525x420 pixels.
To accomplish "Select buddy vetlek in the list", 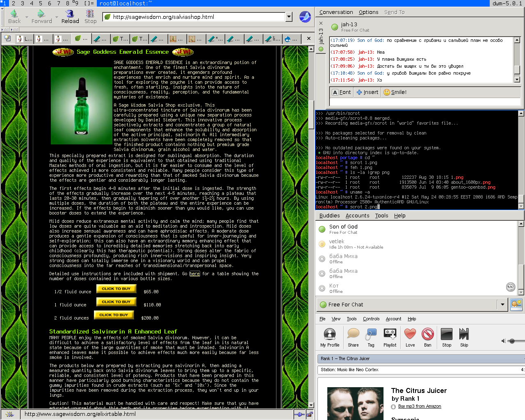I will tap(417, 244).
